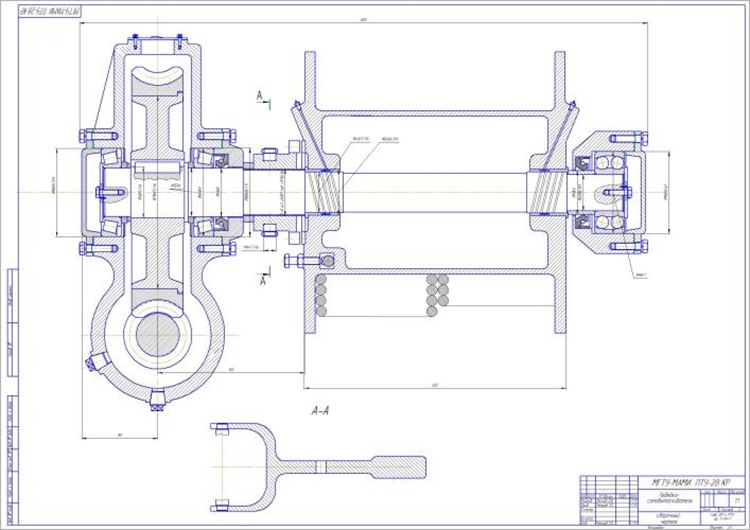Select the "А-А" section view label
The image size is (750, 530).
pyautogui.click(x=320, y=410)
